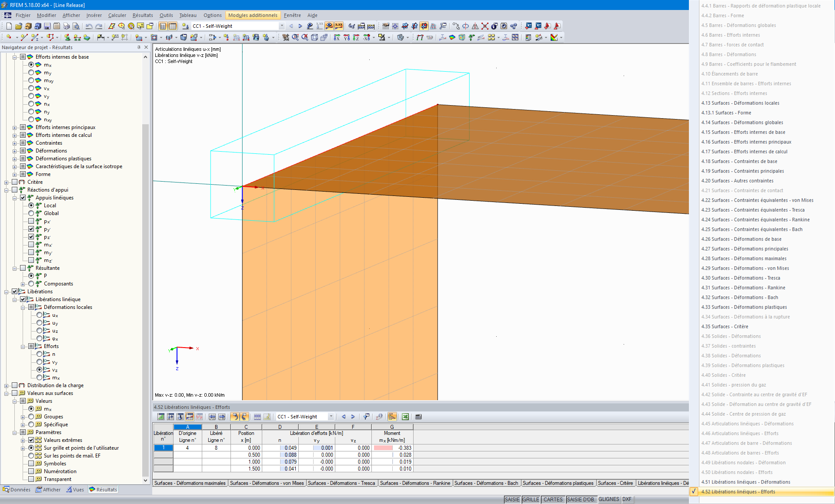This screenshot has height=504, width=835.
Task: Click the new nodal support icon
Action: (x=67, y=37)
